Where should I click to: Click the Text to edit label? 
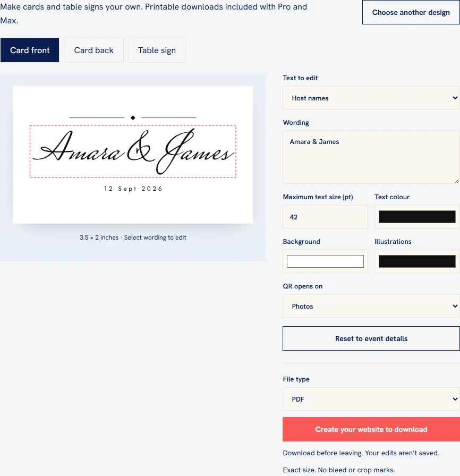[x=300, y=78]
